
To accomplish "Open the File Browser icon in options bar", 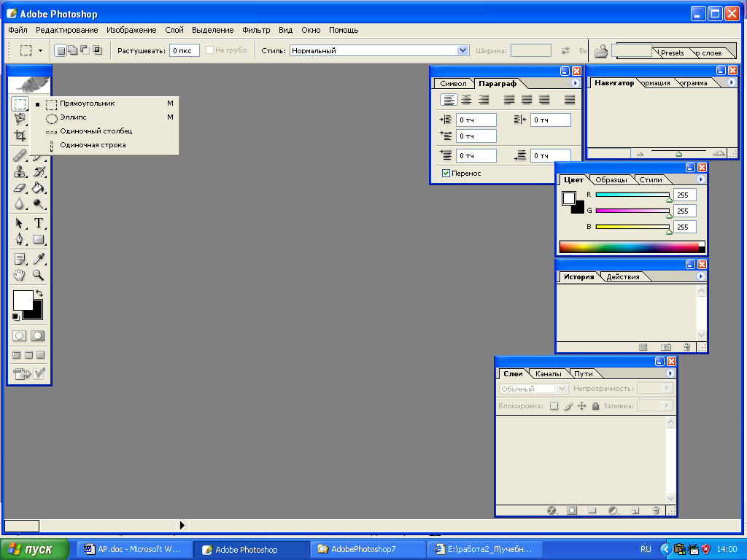I will tap(601, 51).
